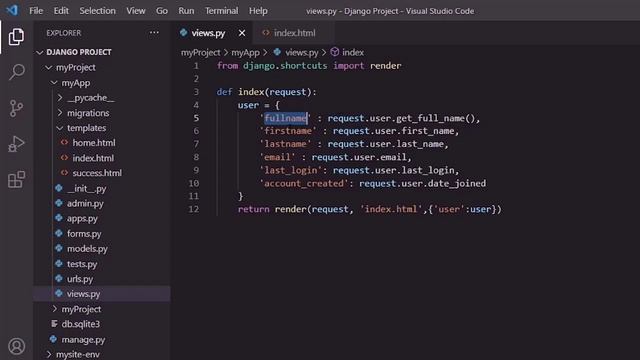This screenshot has height=360, width=640.
Task: Open the Extensions view
Action: (x=16, y=180)
